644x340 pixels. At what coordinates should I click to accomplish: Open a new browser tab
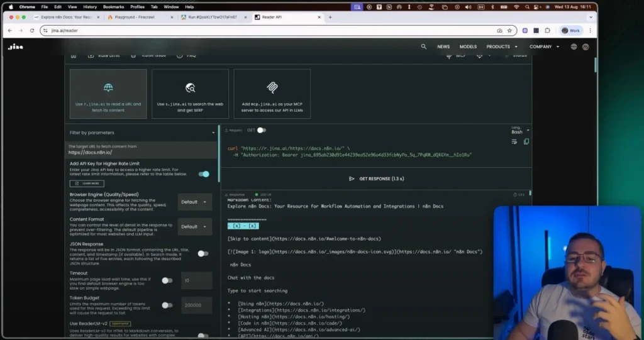[x=330, y=17]
